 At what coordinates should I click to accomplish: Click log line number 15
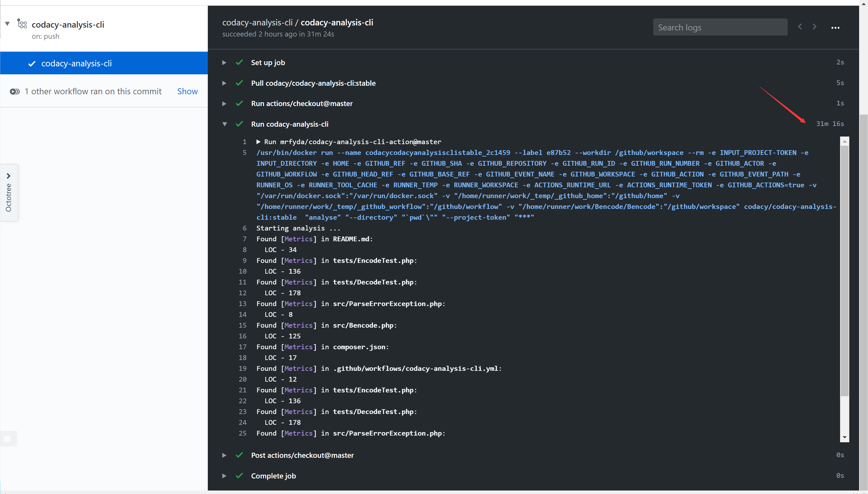pyautogui.click(x=242, y=325)
